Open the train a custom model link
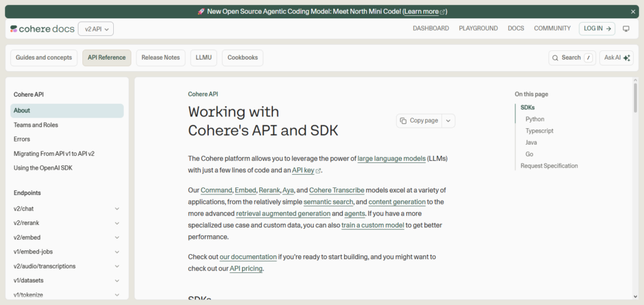 [372, 225]
